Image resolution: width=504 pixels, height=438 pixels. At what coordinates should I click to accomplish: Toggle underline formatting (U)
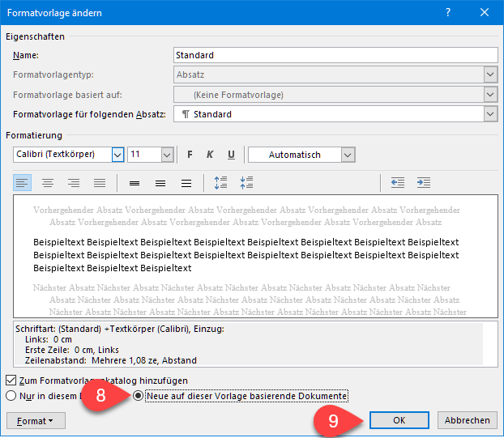pyautogui.click(x=231, y=155)
